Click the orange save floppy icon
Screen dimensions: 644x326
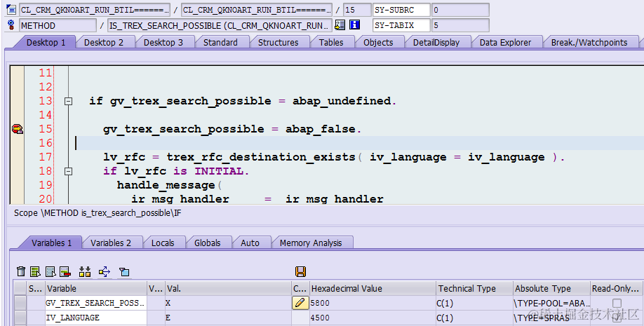(301, 271)
